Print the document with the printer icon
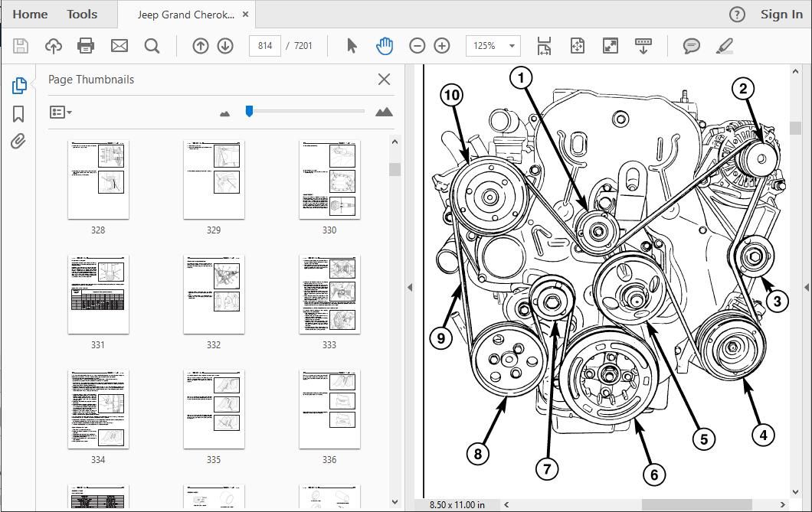Screen dimensions: 812x512 coord(86,46)
